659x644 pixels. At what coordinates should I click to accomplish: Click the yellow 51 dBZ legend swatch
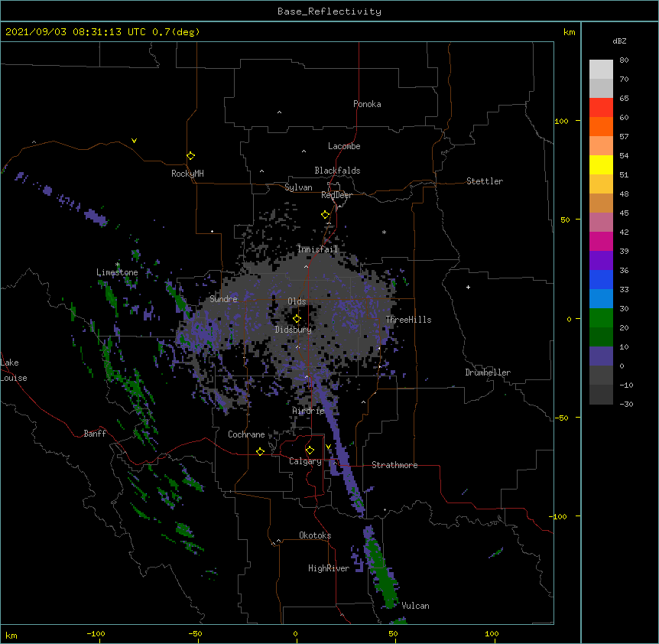(x=601, y=164)
